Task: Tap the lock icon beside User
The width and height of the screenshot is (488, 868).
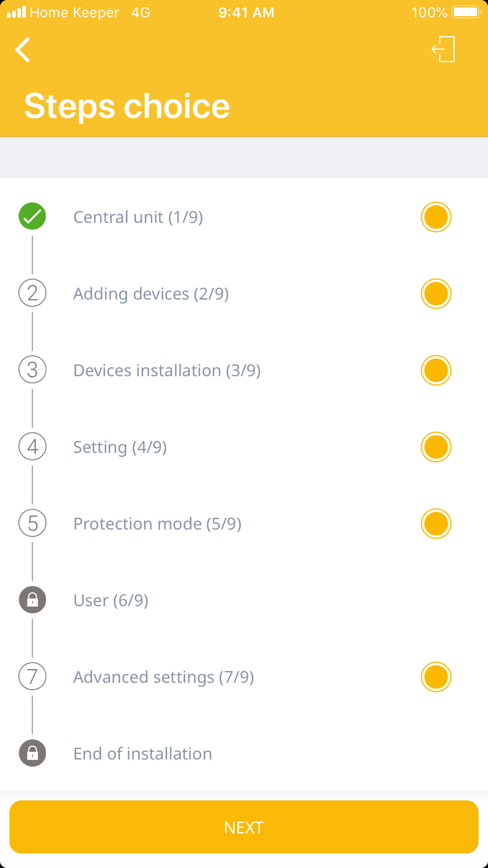Action: pyautogui.click(x=32, y=600)
